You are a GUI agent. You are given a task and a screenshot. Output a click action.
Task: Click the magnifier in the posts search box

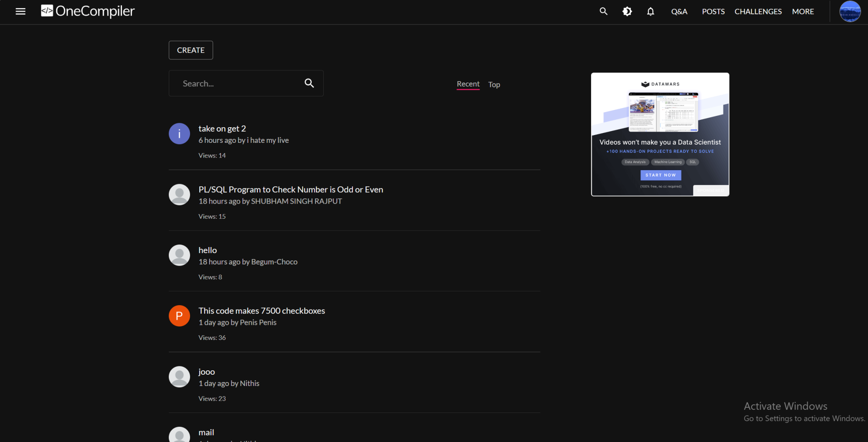click(309, 83)
